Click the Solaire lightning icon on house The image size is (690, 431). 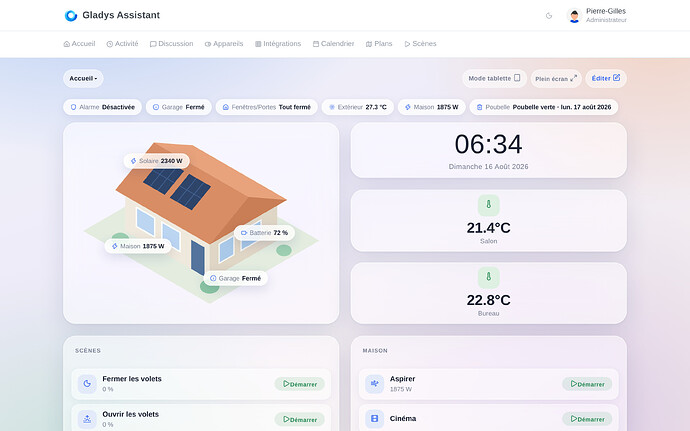pos(133,161)
